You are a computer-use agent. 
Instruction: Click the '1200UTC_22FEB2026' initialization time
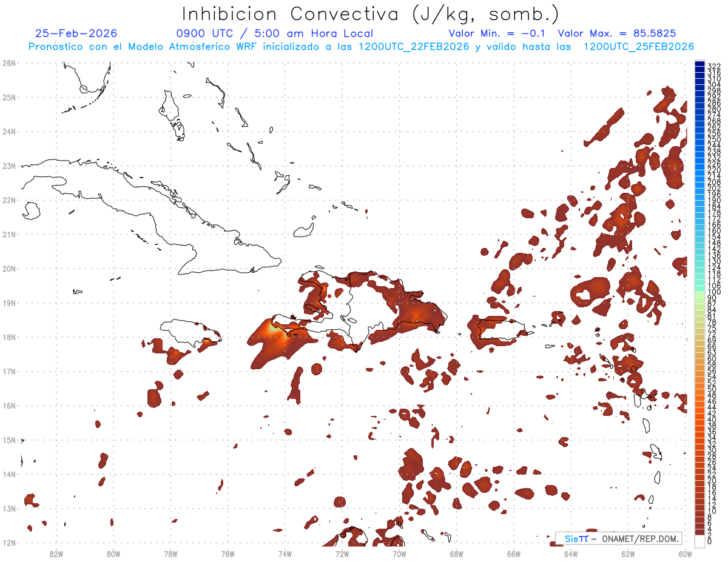coord(413,47)
